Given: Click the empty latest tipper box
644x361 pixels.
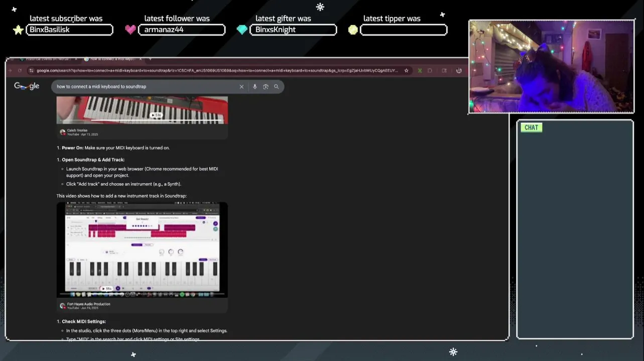Looking at the screenshot, I should 404,30.
